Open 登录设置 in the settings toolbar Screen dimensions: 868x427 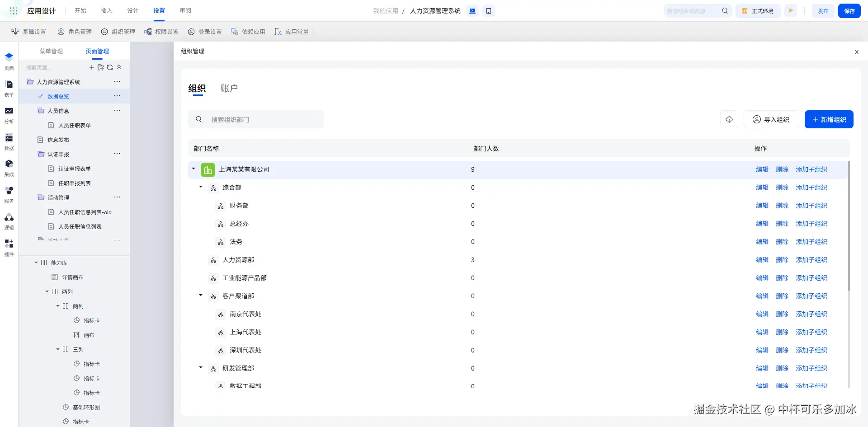point(205,32)
